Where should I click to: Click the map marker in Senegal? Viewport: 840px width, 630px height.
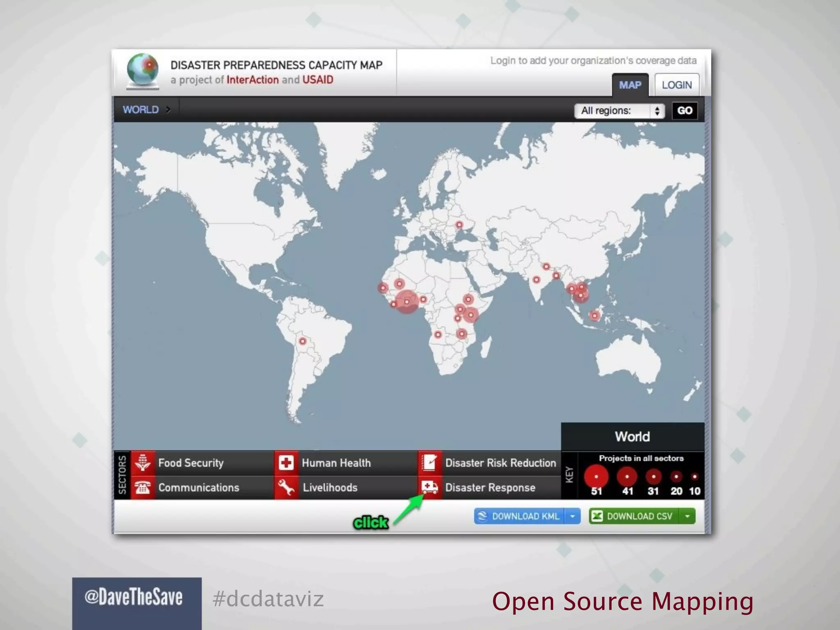tap(383, 288)
